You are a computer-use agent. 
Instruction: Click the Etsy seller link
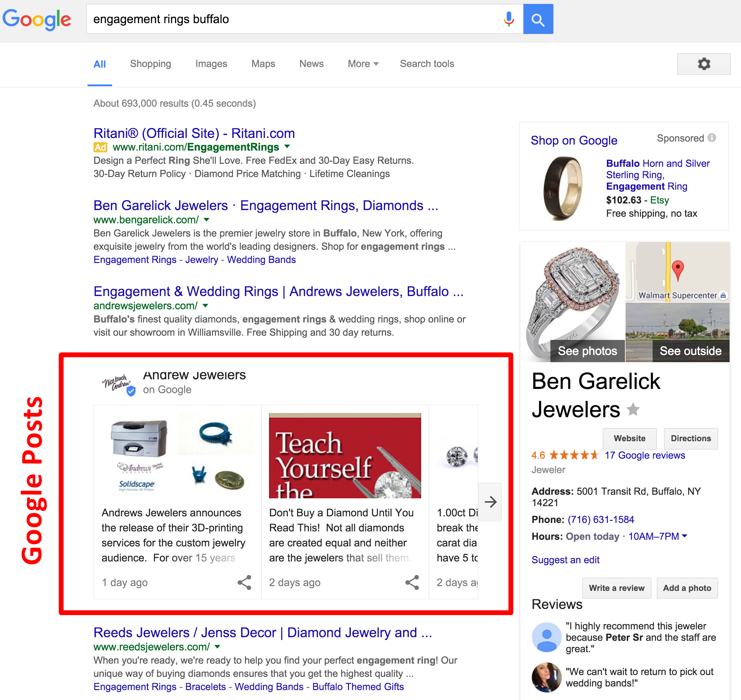pyautogui.click(x=659, y=200)
